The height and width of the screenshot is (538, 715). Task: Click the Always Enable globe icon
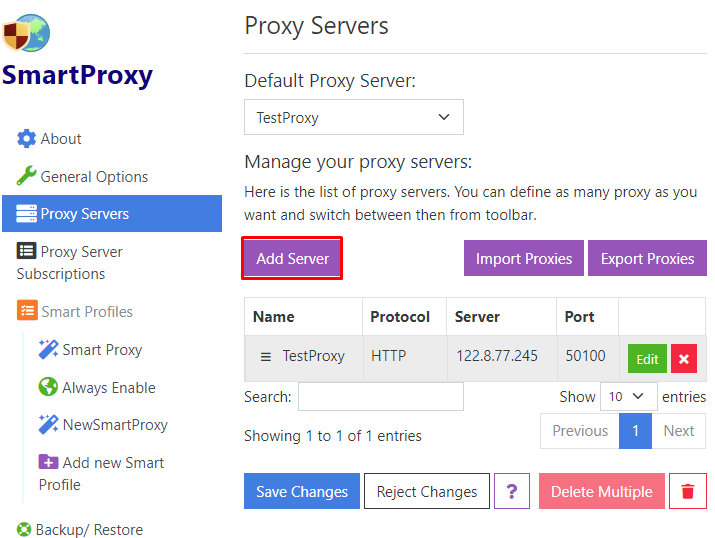point(48,387)
